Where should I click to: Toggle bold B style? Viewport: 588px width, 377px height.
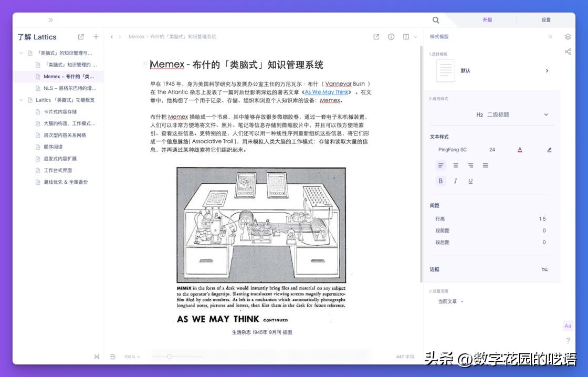[440, 181]
